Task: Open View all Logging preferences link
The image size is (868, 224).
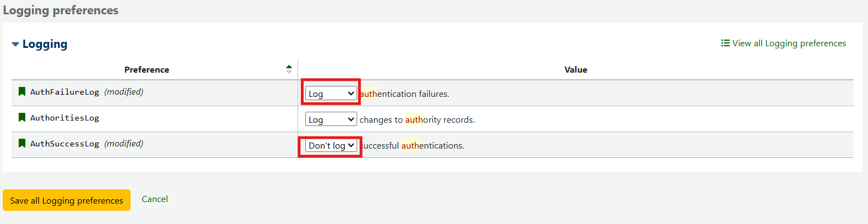Action: 789,43
